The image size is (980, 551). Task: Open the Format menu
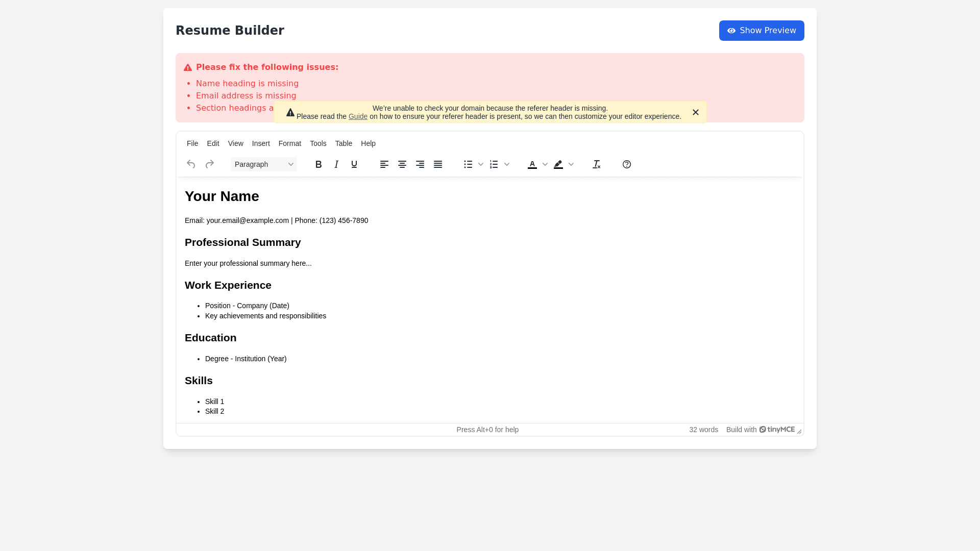[x=290, y=143]
